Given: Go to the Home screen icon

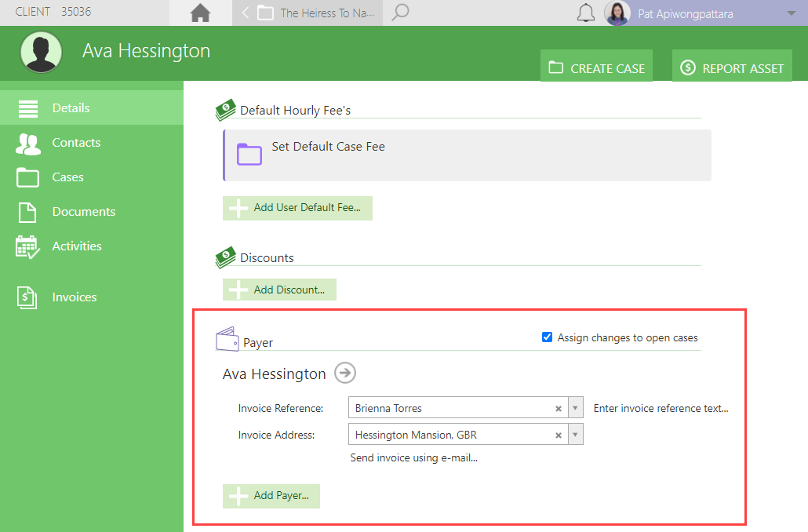Looking at the screenshot, I should (201, 13).
